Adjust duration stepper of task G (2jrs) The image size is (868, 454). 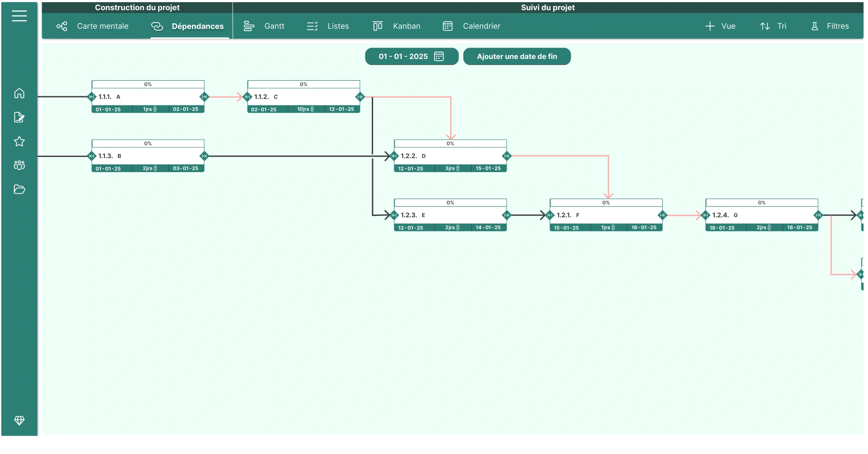pos(769,227)
